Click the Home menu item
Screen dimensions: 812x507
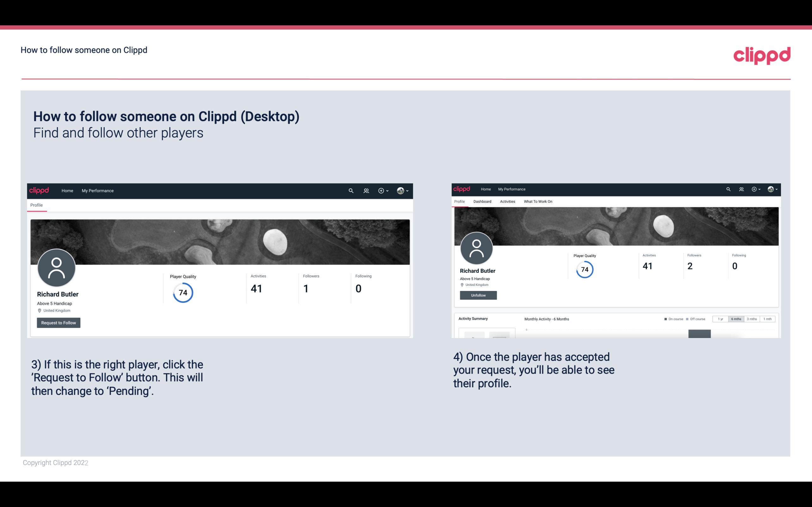point(67,190)
